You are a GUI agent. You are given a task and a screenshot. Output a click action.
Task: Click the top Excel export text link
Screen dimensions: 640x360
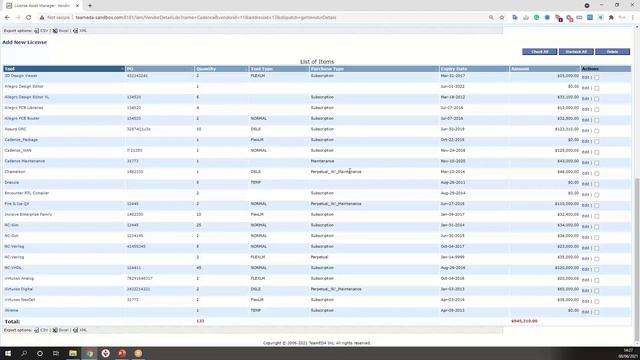click(x=63, y=31)
